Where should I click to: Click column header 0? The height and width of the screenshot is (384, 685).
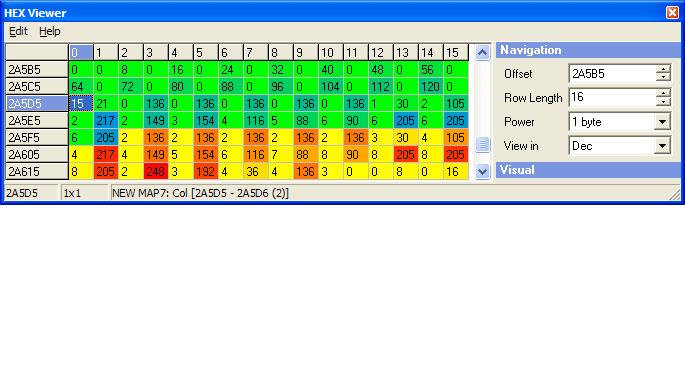(x=81, y=52)
